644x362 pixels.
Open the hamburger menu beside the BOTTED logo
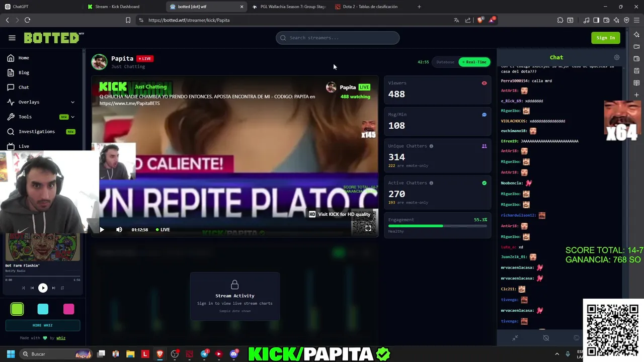12,38
